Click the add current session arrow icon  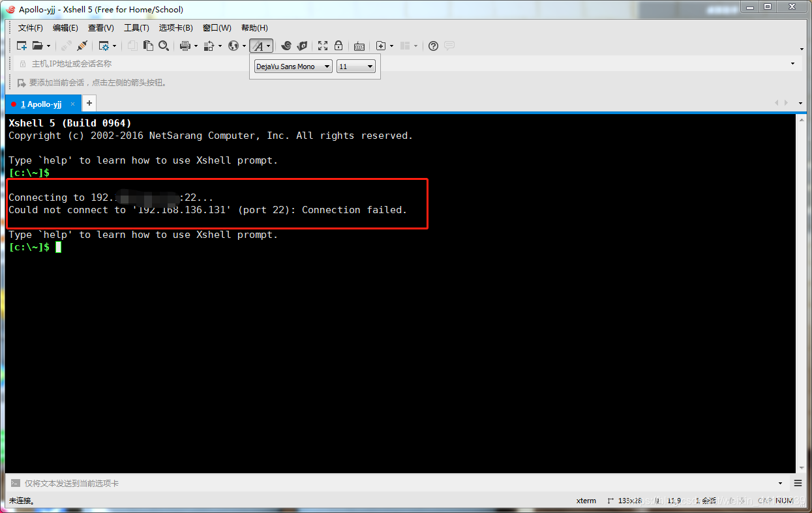click(22, 83)
